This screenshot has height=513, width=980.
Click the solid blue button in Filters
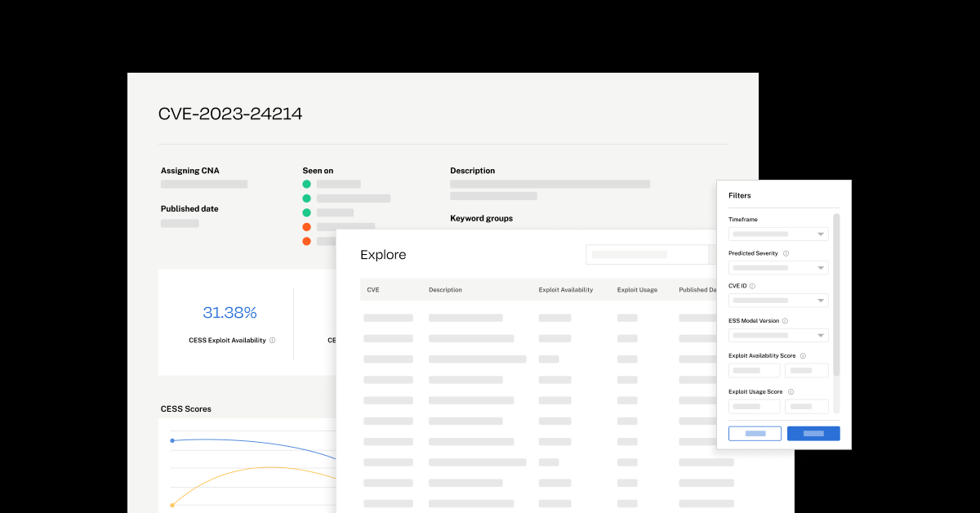pyautogui.click(x=813, y=434)
